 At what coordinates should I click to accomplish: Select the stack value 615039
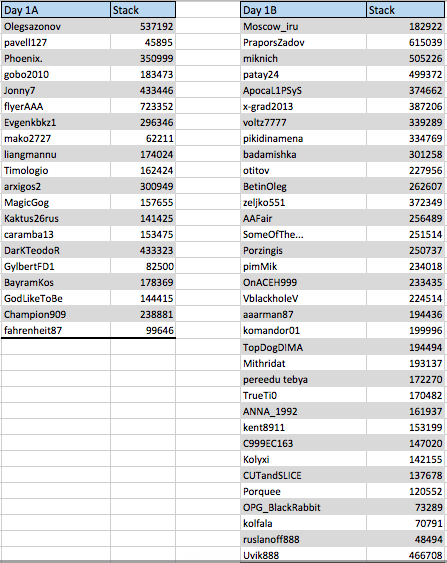coord(405,42)
